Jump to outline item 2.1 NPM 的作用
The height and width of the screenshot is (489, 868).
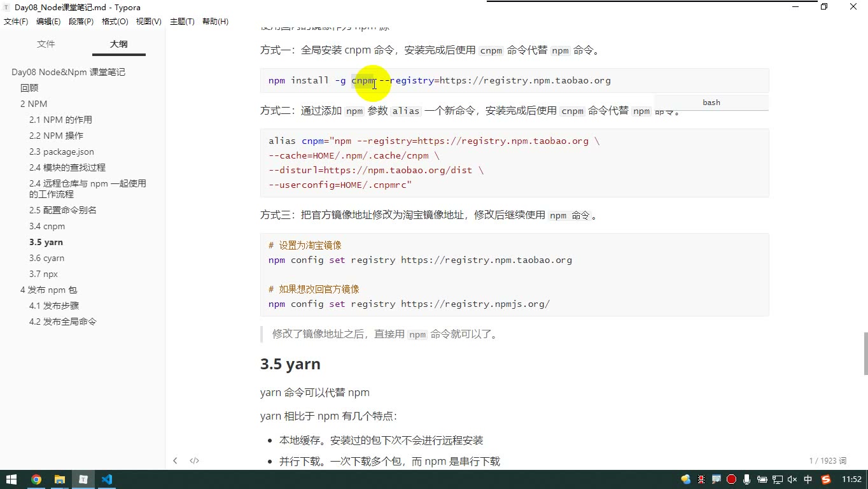click(60, 120)
